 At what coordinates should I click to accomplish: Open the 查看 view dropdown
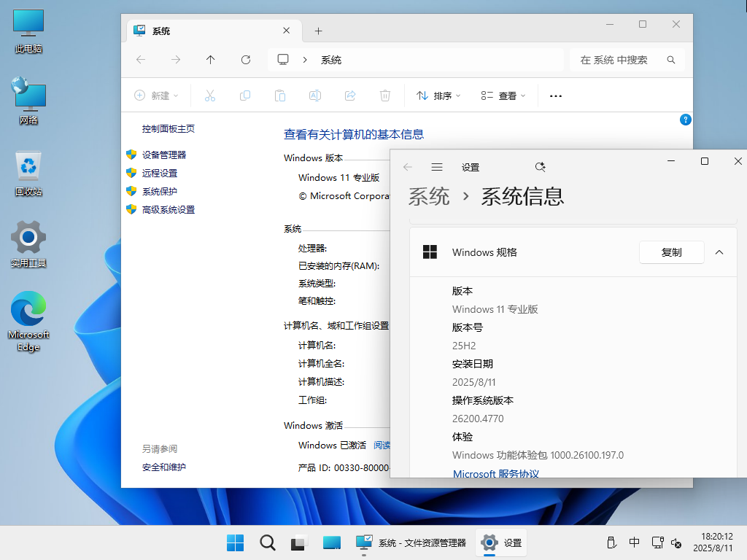503,96
